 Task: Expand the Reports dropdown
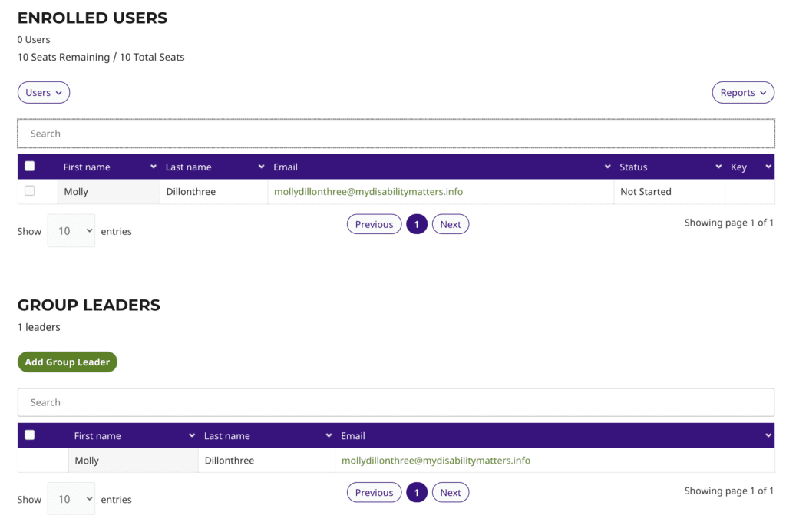point(742,93)
